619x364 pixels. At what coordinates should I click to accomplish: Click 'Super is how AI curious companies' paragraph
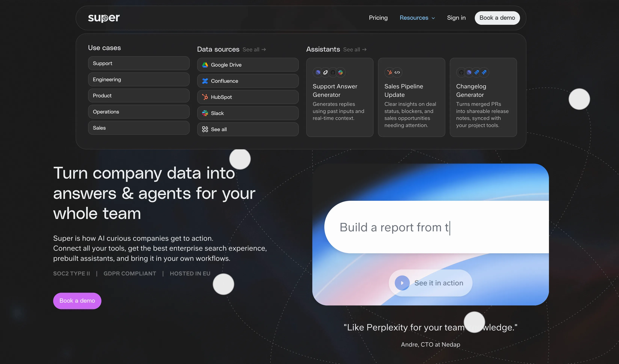[x=160, y=248]
